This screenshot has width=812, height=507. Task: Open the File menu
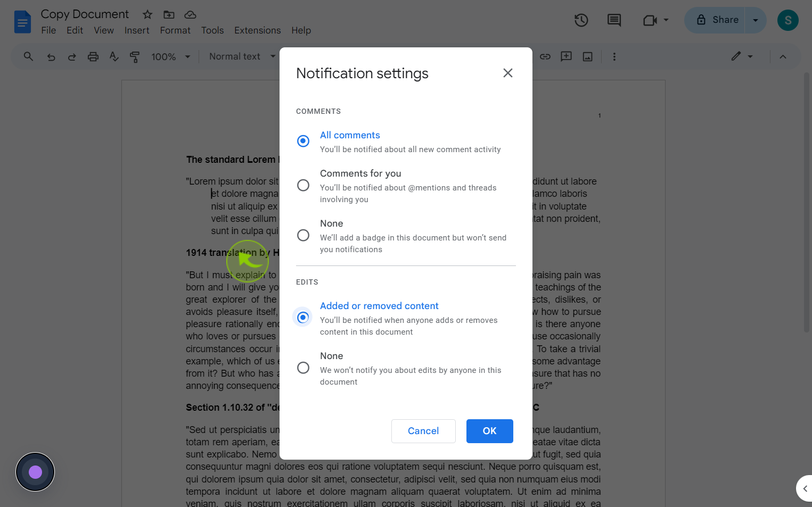48,30
